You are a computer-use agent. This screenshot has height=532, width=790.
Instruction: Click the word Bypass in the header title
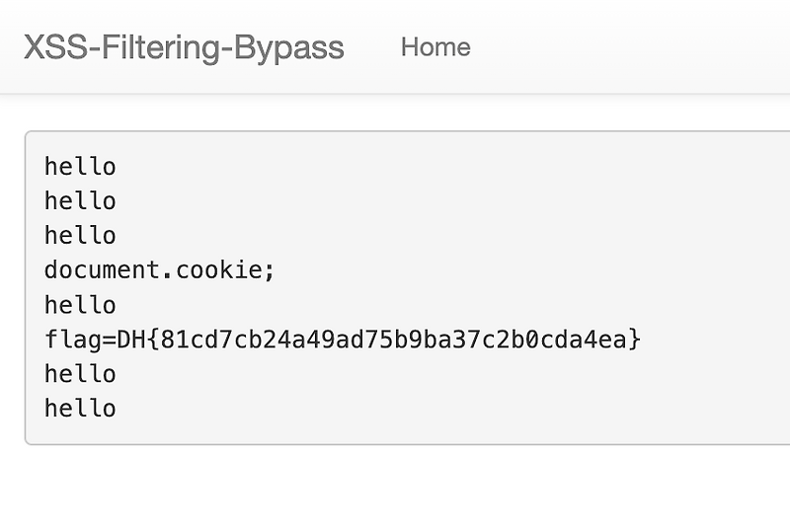point(289,49)
